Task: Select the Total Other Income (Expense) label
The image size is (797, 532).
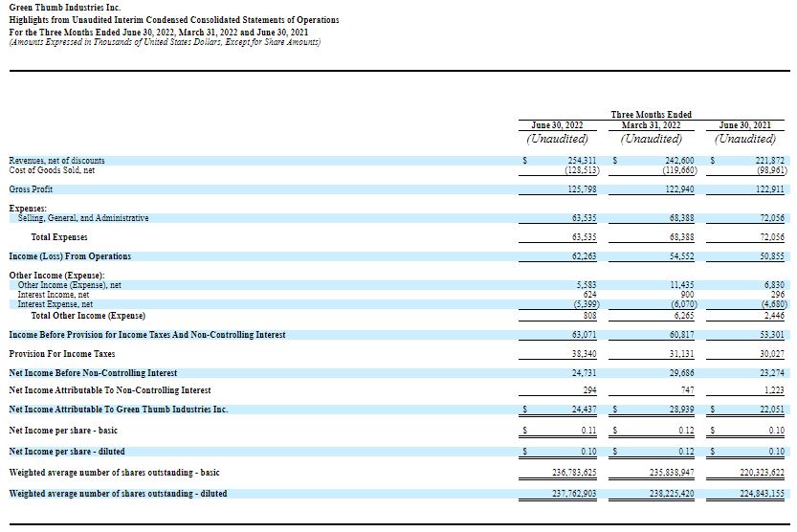Action: pos(87,315)
